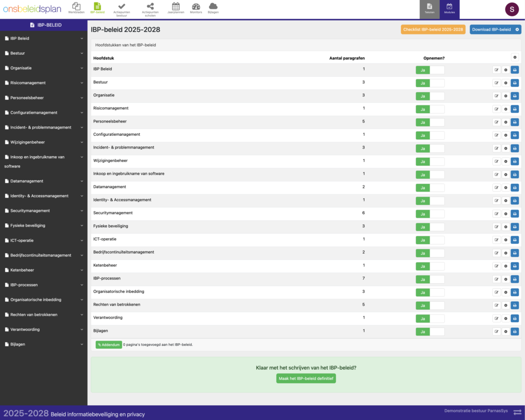
Task: Collapse the Fysieke beveiliging sidebar chevron
Action: [x=82, y=225]
